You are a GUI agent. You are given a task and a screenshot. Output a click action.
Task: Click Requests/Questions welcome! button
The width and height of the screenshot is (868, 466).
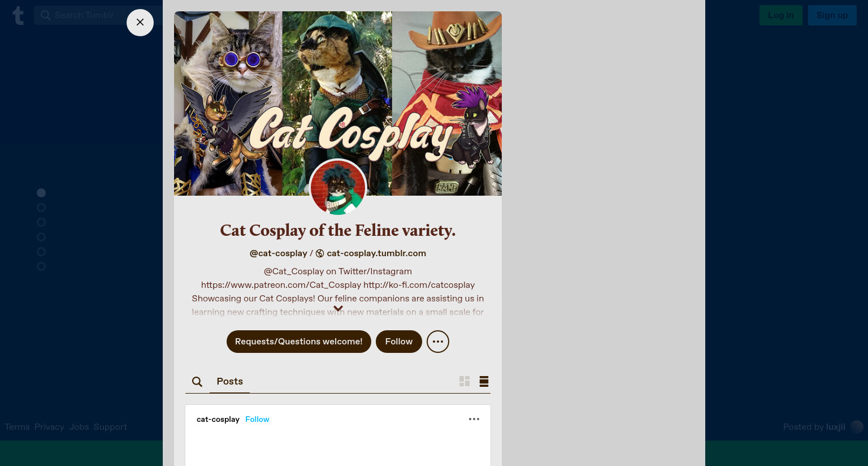point(299,342)
